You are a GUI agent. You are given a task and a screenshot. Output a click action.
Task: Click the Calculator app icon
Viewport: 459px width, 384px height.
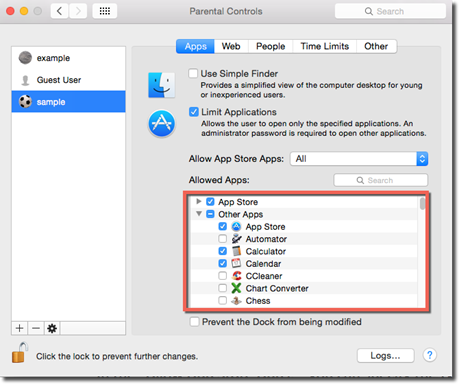pyautogui.click(x=236, y=251)
